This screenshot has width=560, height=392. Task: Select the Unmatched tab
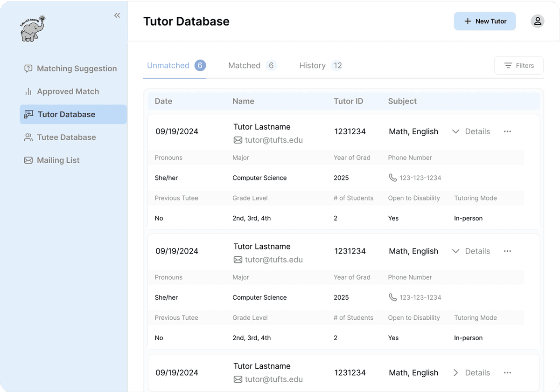click(175, 66)
